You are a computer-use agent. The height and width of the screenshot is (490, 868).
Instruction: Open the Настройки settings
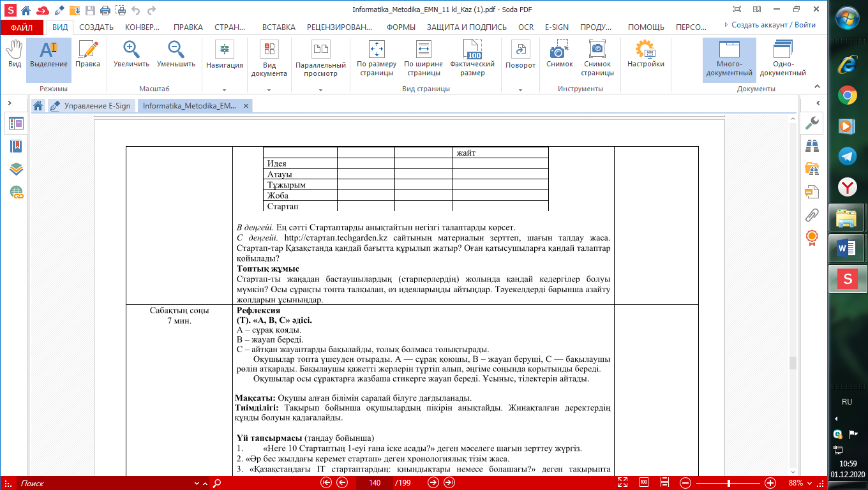click(646, 55)
